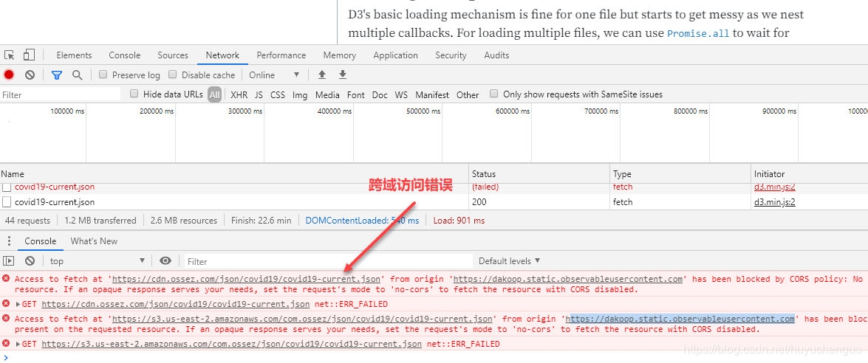Click the console Filter input field

(325, 261)
